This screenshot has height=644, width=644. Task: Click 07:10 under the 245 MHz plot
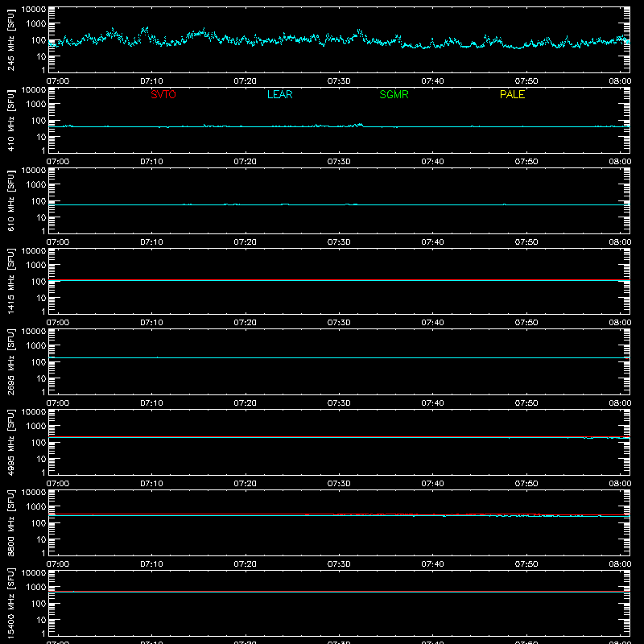pyautogui.click(x=151, y=81)
